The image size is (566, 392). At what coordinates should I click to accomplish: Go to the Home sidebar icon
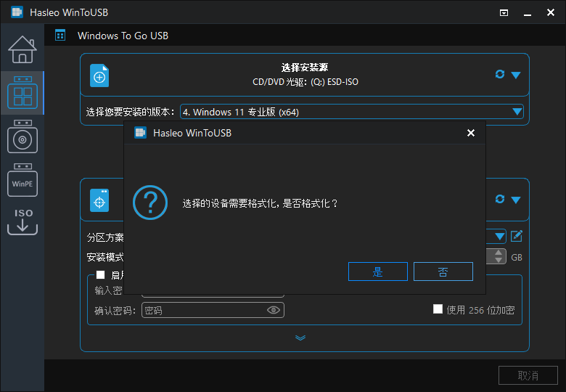point(22,49)
